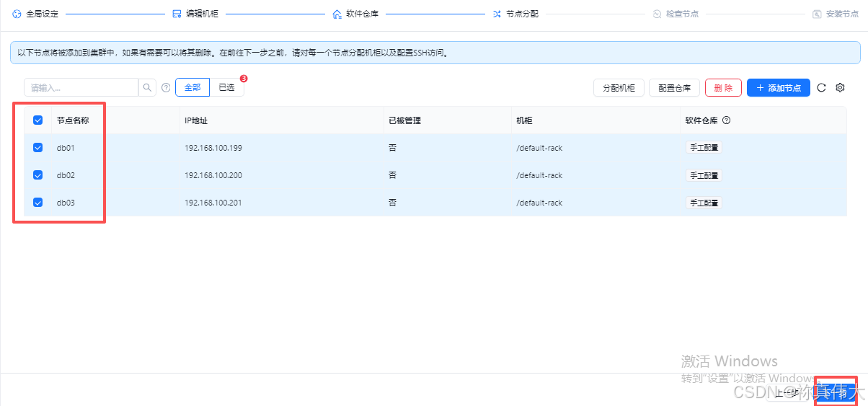The width and height of the screenshot is (868, 406).
Task: Go to the 编辑机柜 step
Action: (x=202, y=14)
